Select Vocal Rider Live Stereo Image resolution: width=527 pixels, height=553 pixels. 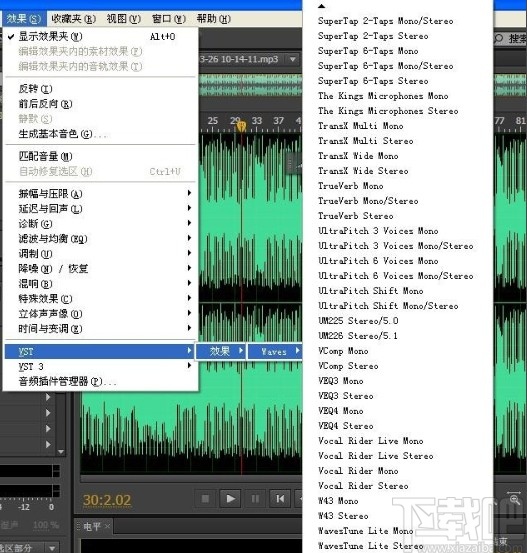coord(376,456)
